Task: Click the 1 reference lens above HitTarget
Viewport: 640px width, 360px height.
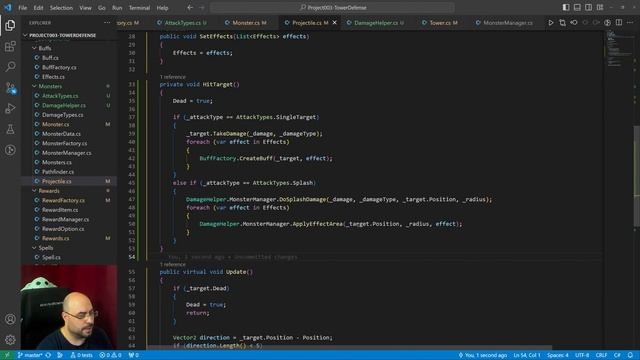Action: pos(173,77)
